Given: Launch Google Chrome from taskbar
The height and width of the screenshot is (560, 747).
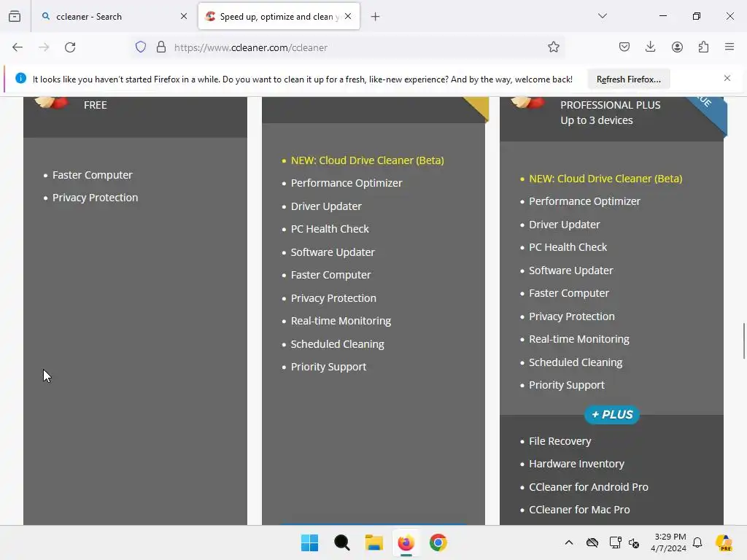Looking at the screenshot, I should click(x=438, y=542).
